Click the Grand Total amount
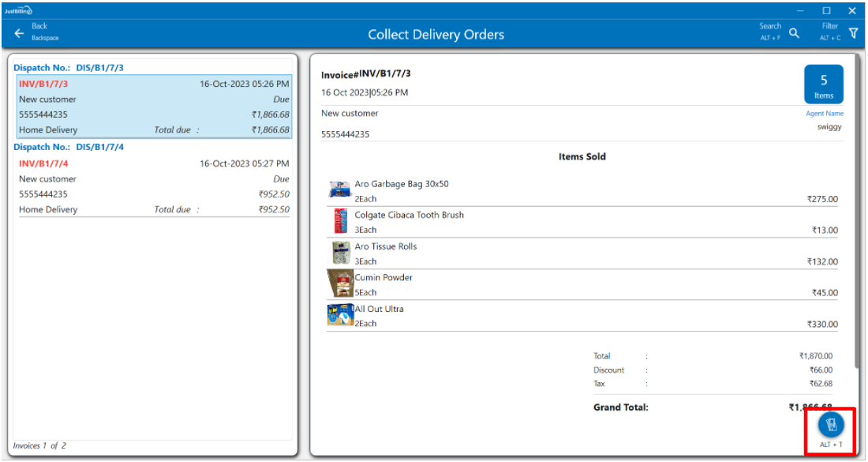The width and height of the screenshot is (868, 462). (x=809, y=408)
